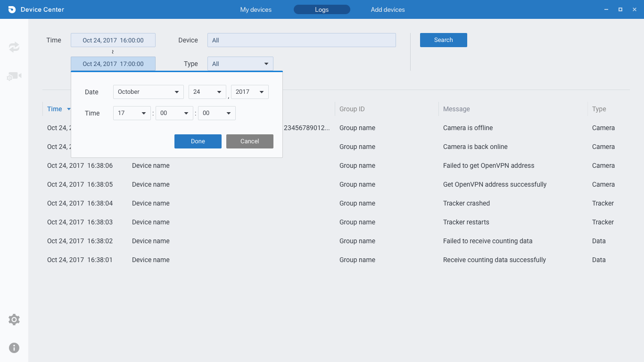
Task: Expand the Type filter dropdown
Action: point(240,64)
